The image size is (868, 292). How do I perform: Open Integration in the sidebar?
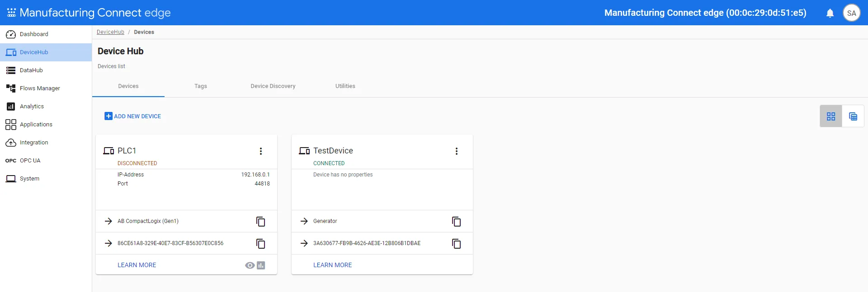pyautogui.click(x=46, y=143)
